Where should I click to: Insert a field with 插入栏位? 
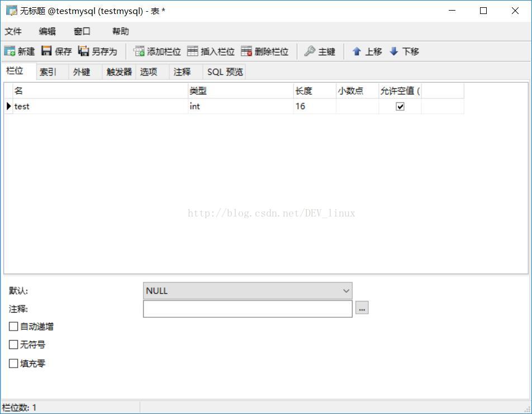pyautogui.click(x=211, y=51)
